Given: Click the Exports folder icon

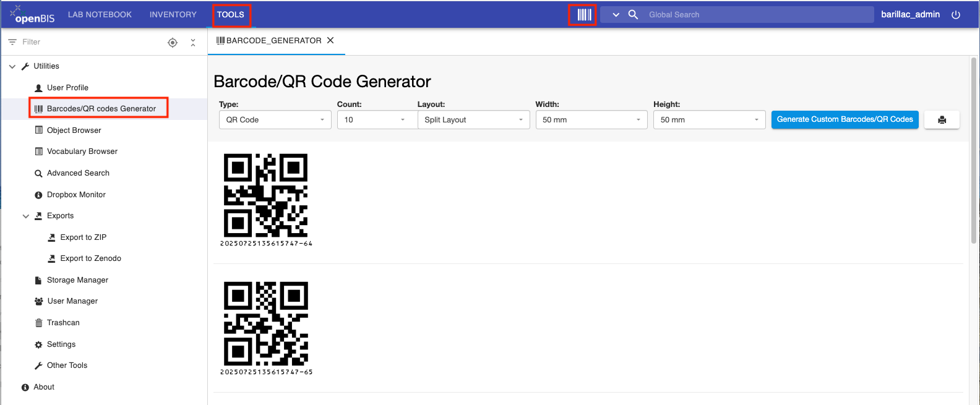Looking at the screenshot, I should [39, 216].
